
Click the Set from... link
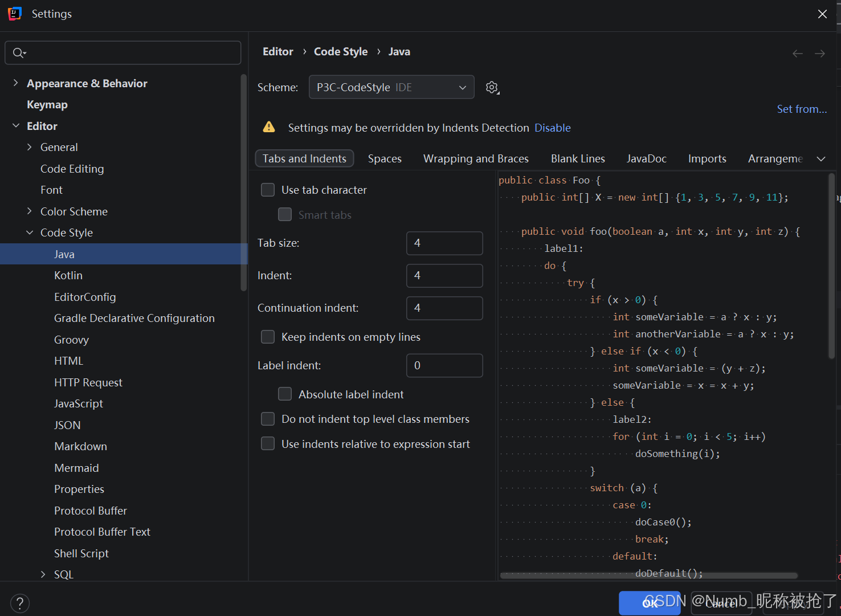click(802, 109)
